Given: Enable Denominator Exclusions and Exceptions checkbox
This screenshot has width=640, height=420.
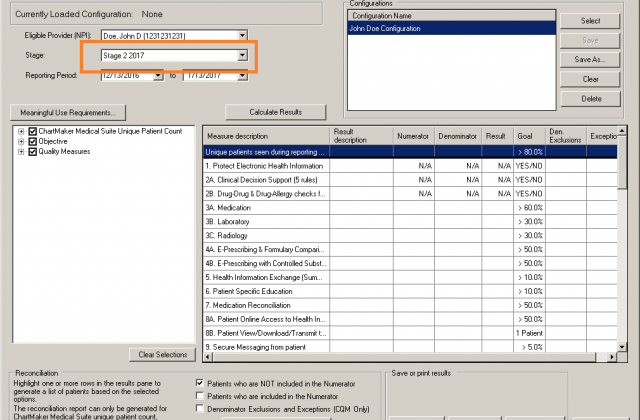Looking at the screenshot, I should coord(198,410).
